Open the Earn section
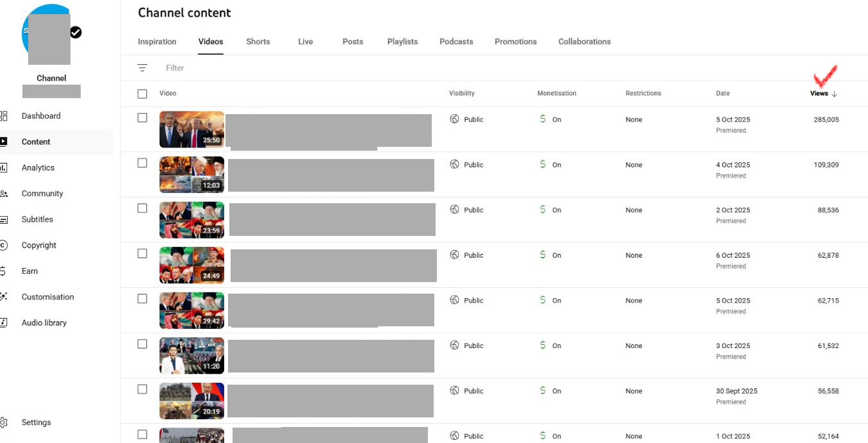Viewport: 868px width, 443px height. coord(29,271)
